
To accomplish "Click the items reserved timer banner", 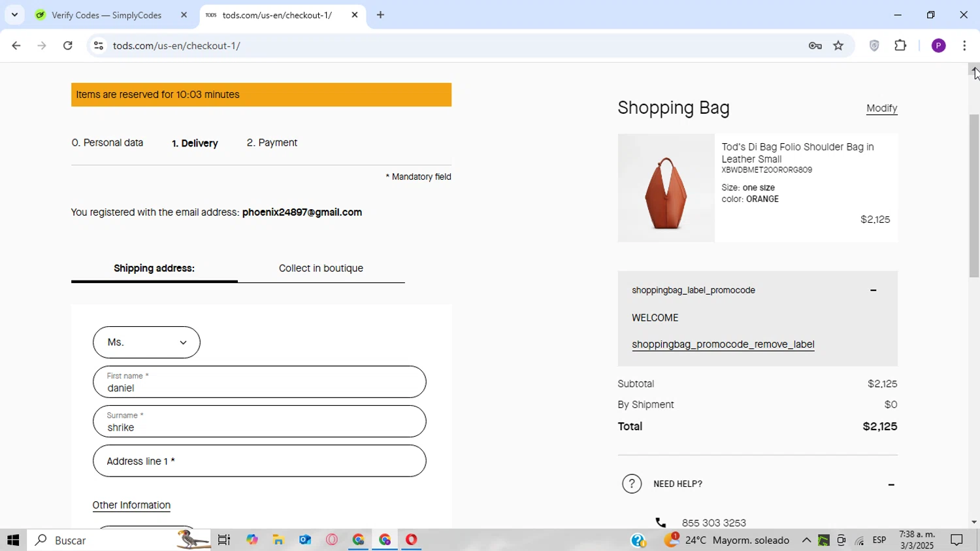I will [x=261, y=95].
